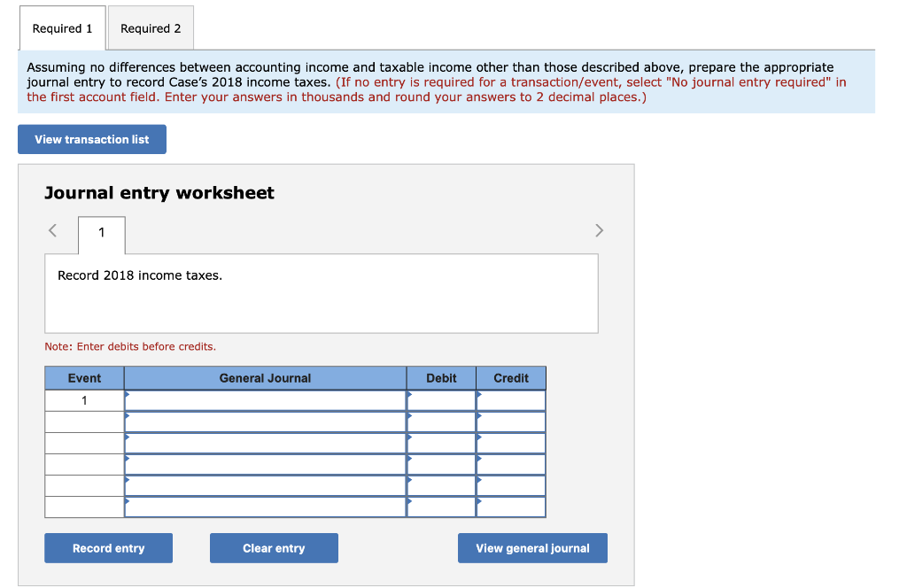Click the Event column header
Screen dimensions: 907x588
84,378
